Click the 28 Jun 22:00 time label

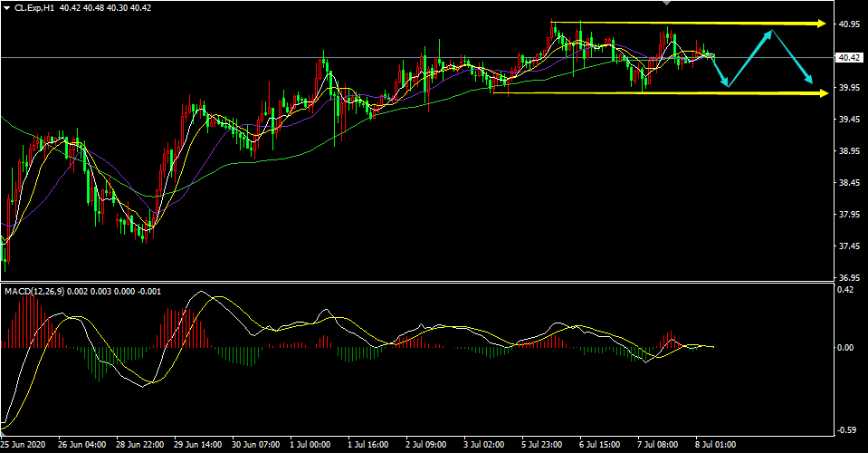139,445
